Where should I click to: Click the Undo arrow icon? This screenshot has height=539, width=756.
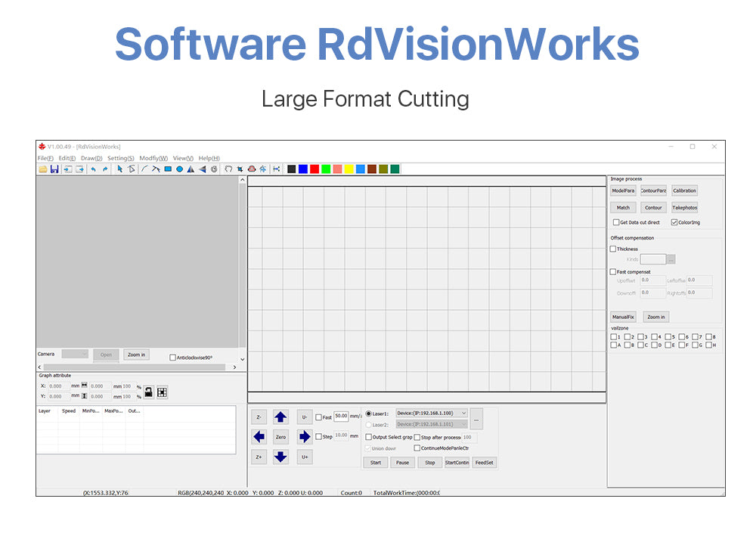93,169
